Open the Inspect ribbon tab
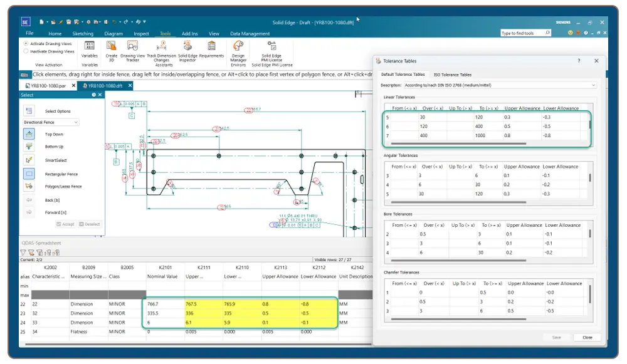 [x=141, y=33]
